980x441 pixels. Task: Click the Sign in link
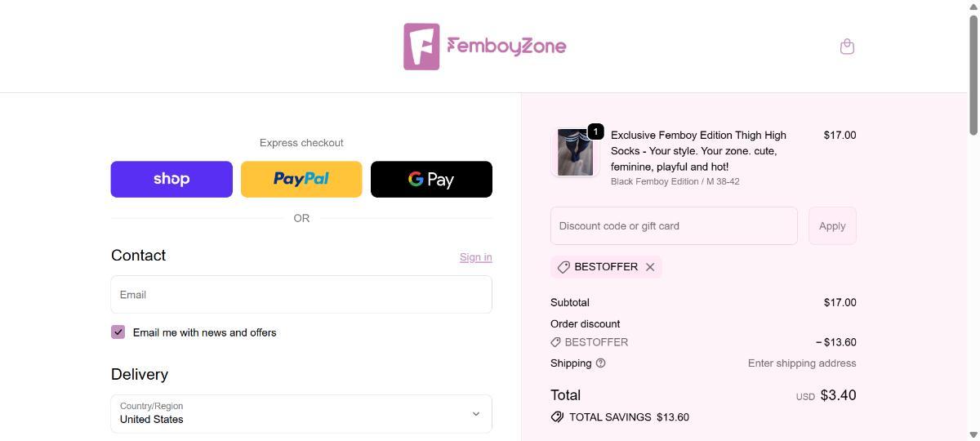point(475,257)
